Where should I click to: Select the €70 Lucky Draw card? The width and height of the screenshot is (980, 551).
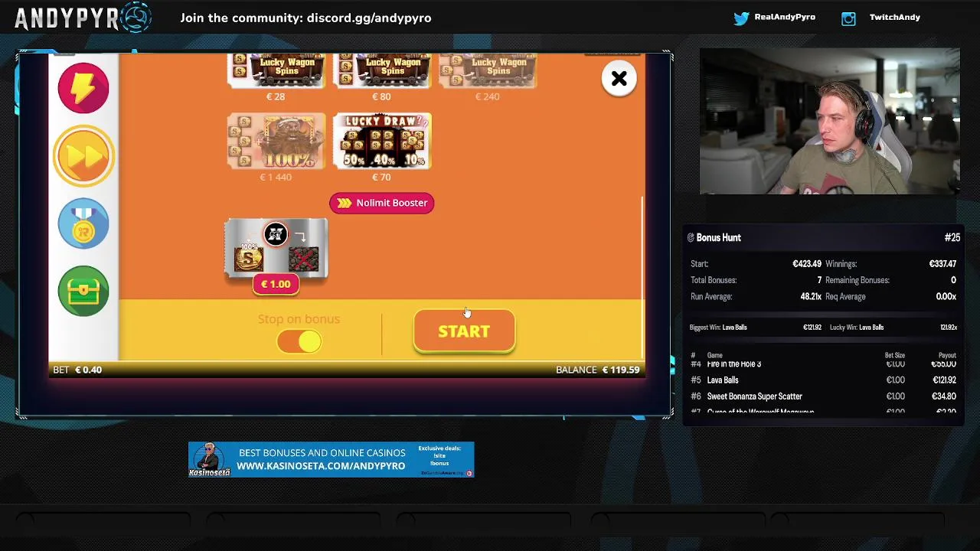click(381, 141)
